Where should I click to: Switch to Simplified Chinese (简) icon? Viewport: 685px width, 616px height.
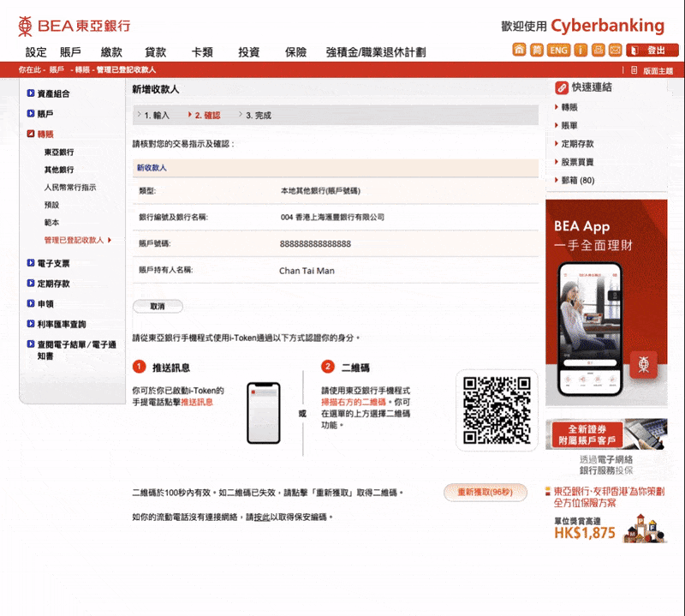click(537, 50)
